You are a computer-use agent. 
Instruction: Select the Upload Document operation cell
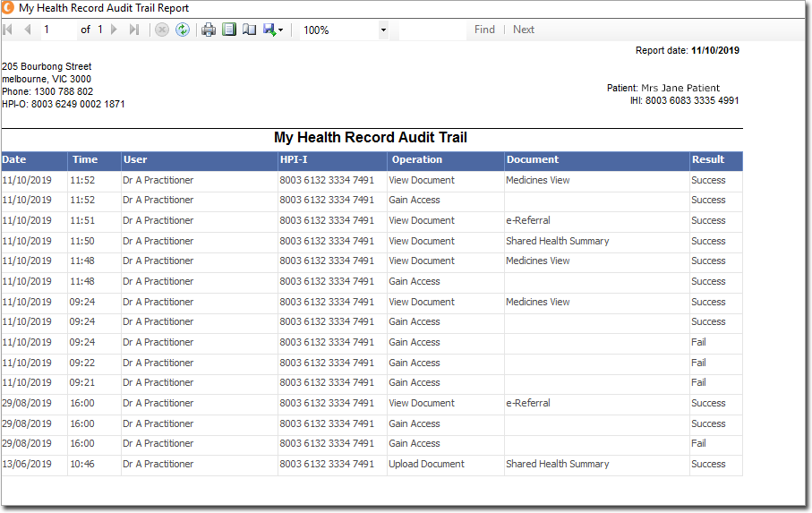tap(426, 465)
